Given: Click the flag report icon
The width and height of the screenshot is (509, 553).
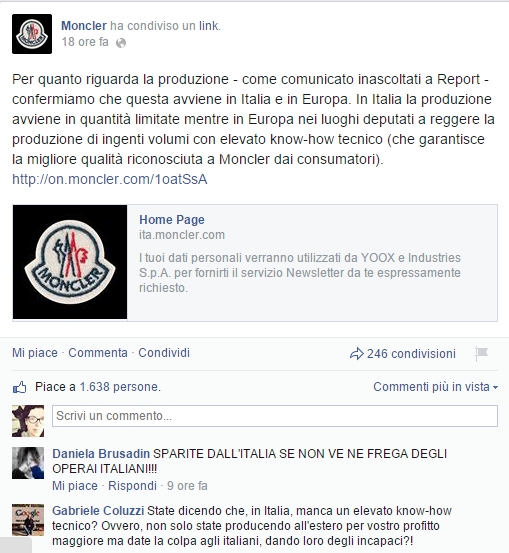Looking at the screenshot, I should (481, 353).
